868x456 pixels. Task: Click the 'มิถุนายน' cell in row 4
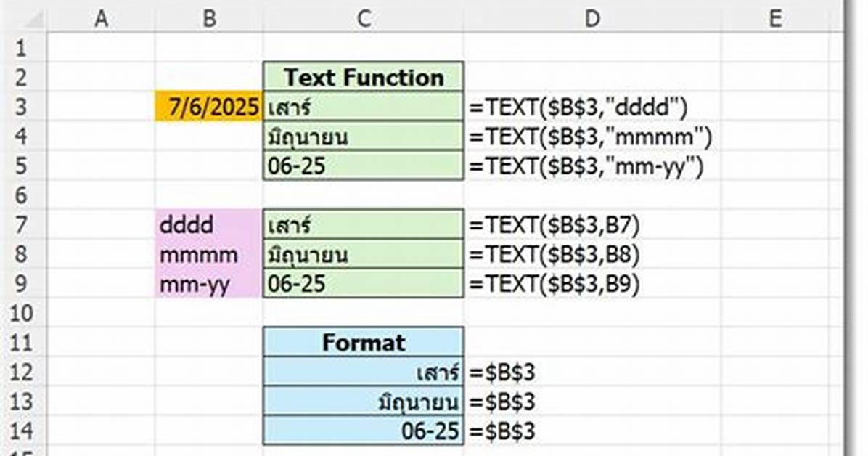coord(364,136)
